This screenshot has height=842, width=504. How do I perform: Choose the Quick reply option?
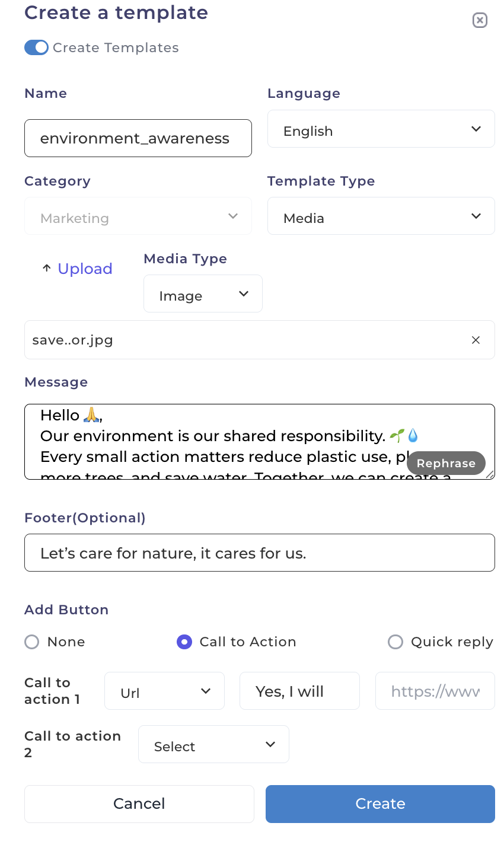[395, 642]
